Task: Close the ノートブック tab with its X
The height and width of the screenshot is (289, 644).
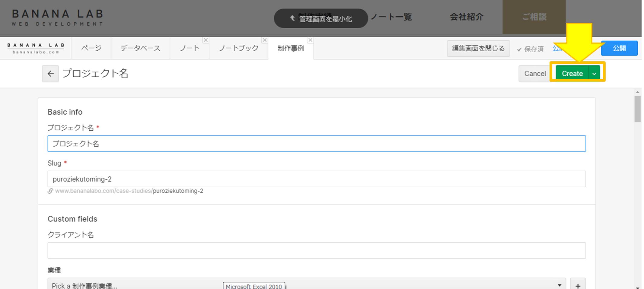Action: [x=265, y=40]
